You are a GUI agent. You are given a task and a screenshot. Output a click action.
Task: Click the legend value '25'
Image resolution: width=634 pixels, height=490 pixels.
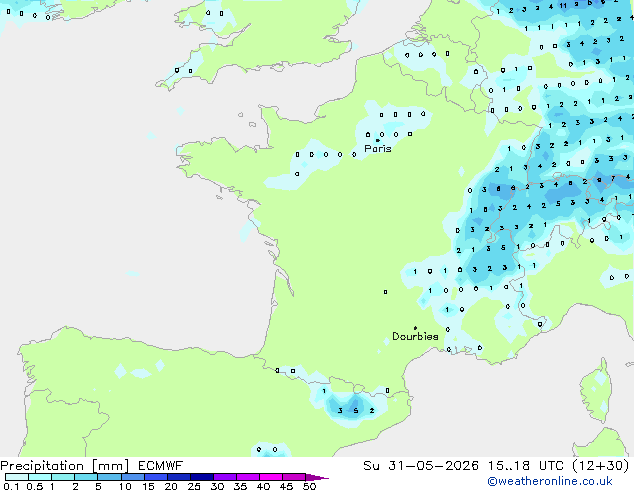click(194, 486)
